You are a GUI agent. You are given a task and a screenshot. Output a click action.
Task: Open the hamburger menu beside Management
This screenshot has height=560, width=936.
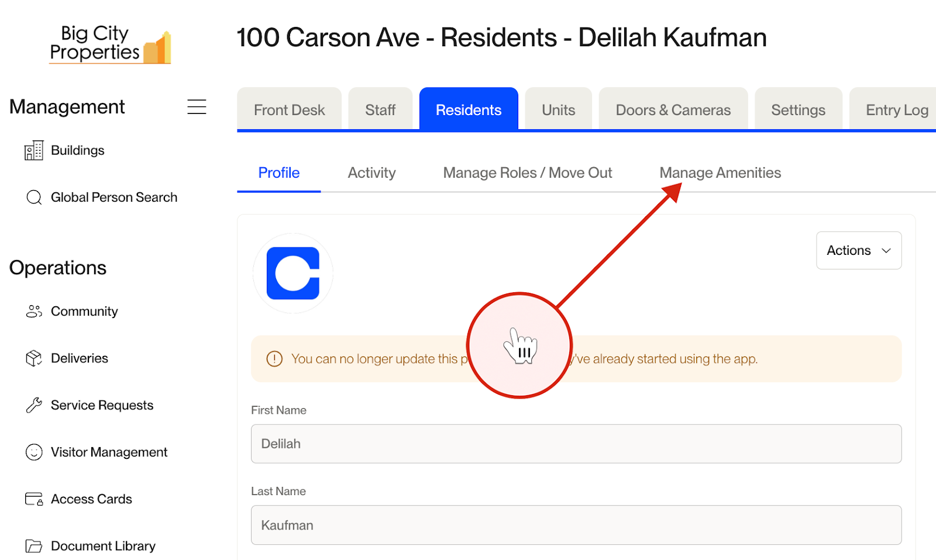(197, 107)
